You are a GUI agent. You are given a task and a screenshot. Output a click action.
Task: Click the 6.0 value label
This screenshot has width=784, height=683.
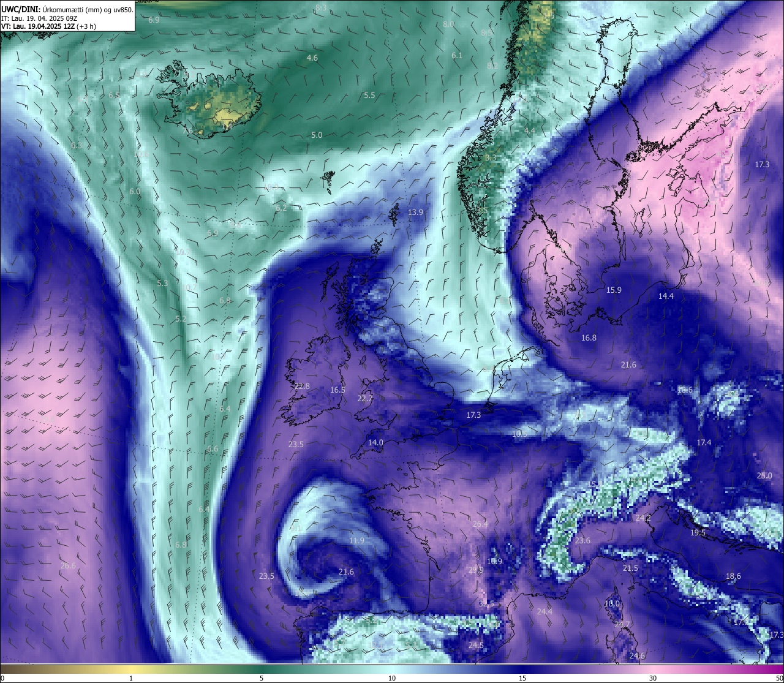tap(135, 191)
